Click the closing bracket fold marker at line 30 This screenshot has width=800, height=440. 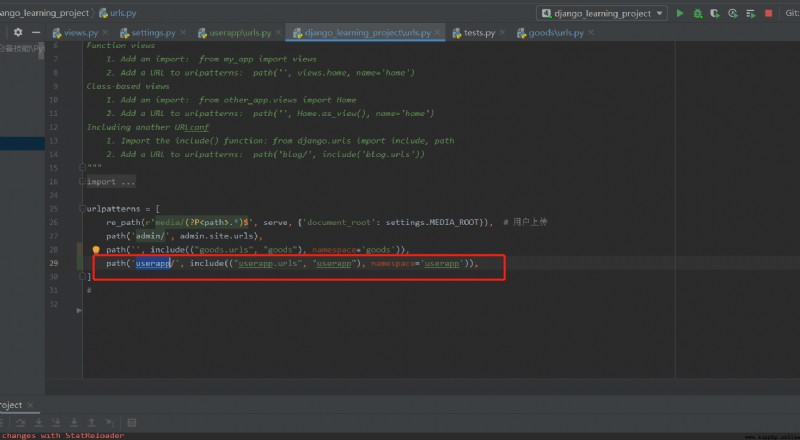pos(82,276)
